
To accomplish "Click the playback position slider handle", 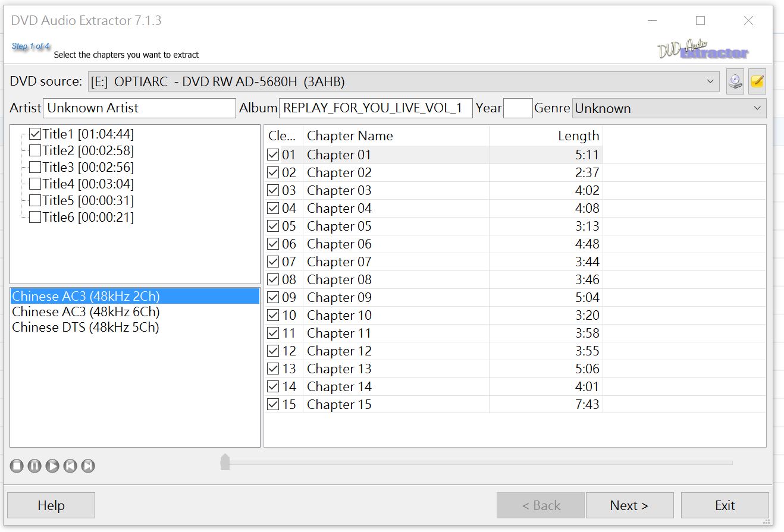I will click(x=225, y=462).
